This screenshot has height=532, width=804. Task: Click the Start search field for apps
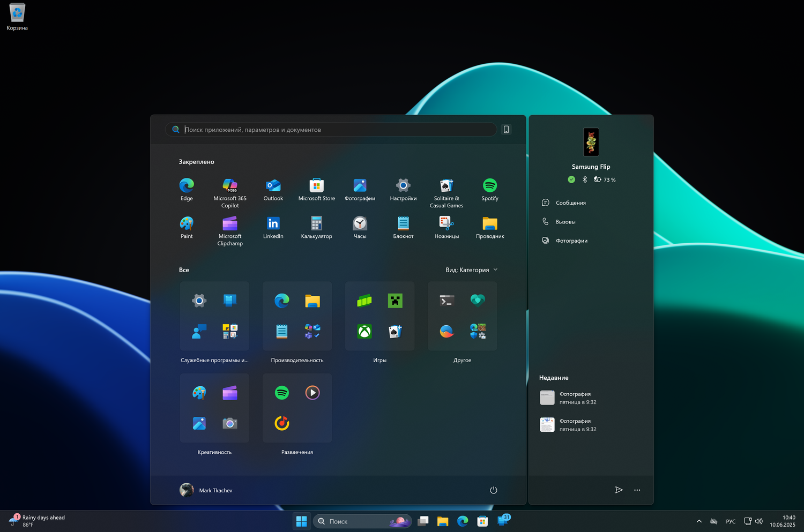coord(331,130)
